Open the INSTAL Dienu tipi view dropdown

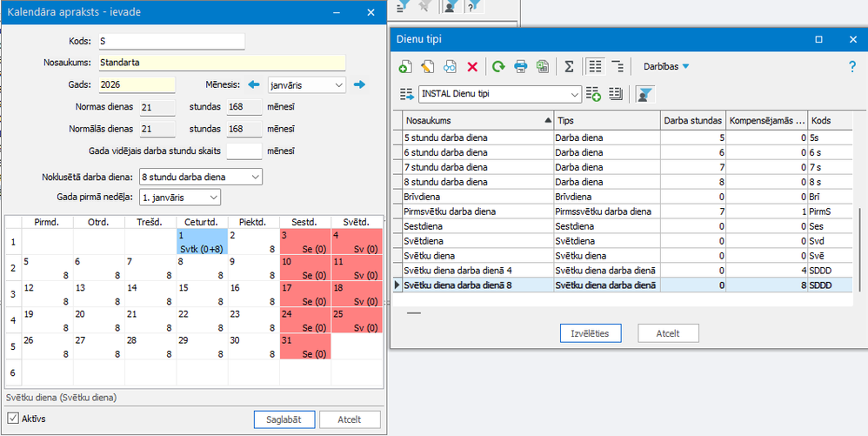coord(575,94)
